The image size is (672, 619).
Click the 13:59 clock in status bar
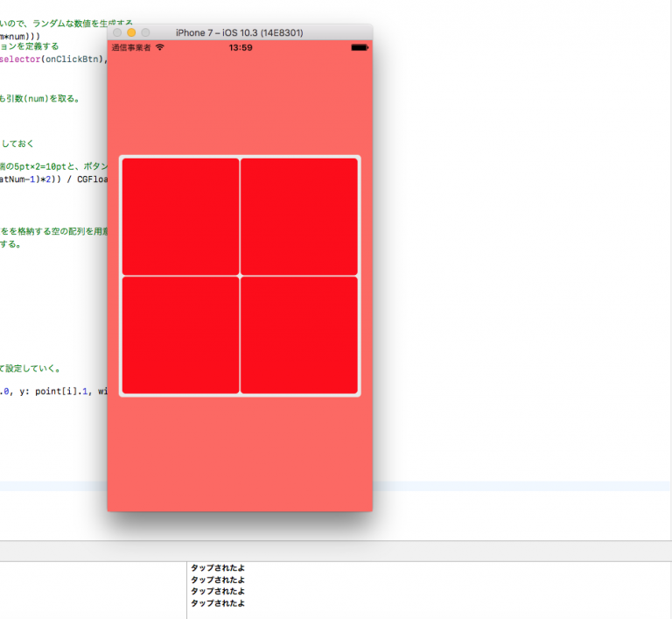point(241,47)
